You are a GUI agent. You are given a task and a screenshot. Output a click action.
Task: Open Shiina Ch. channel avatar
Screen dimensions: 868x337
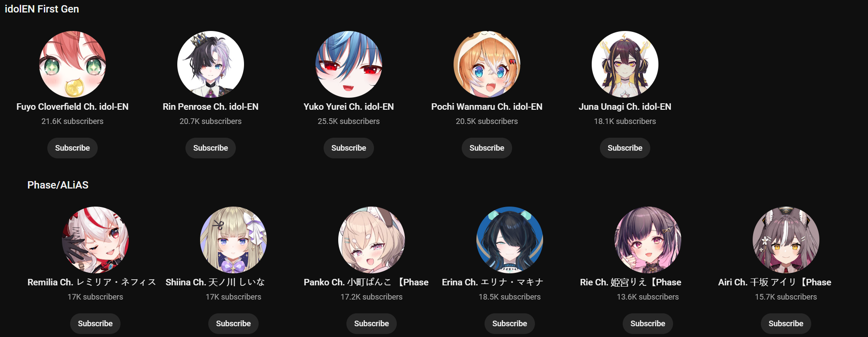pos(233,240)
